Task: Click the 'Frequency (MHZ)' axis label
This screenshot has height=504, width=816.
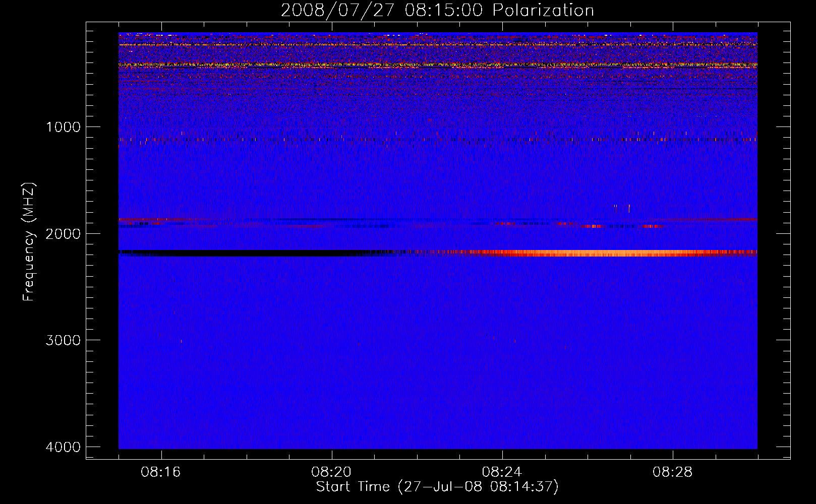Action: point(29,242)
